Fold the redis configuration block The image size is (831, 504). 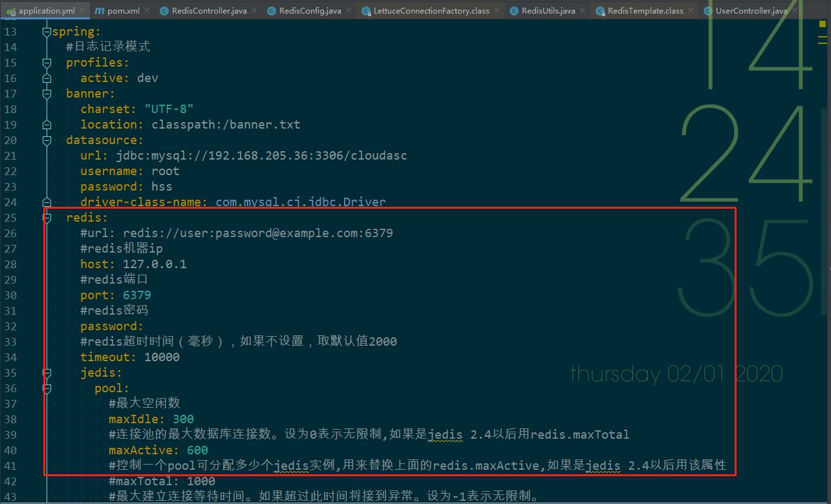click(x=47, y=218)
